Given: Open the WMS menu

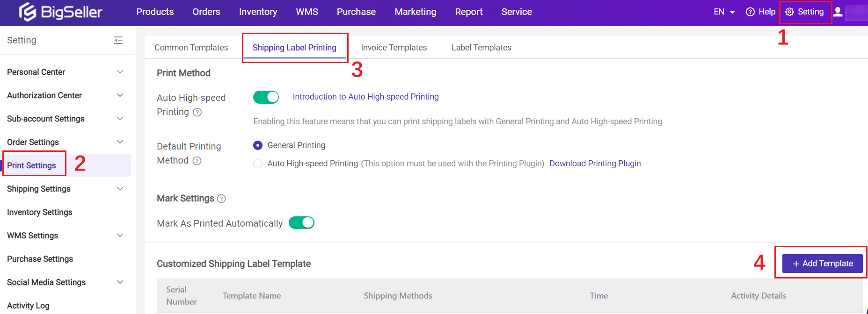Looking at the screenshot, I should point(307,12).
